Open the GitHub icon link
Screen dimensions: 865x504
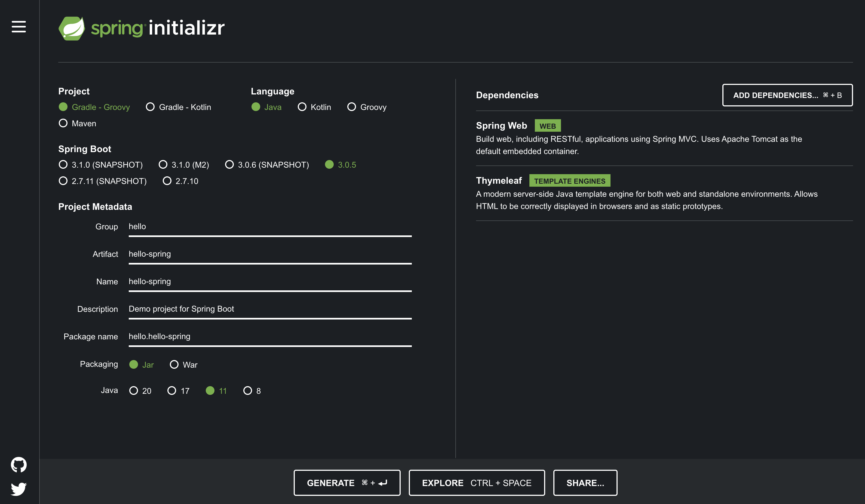pos(19,465)
